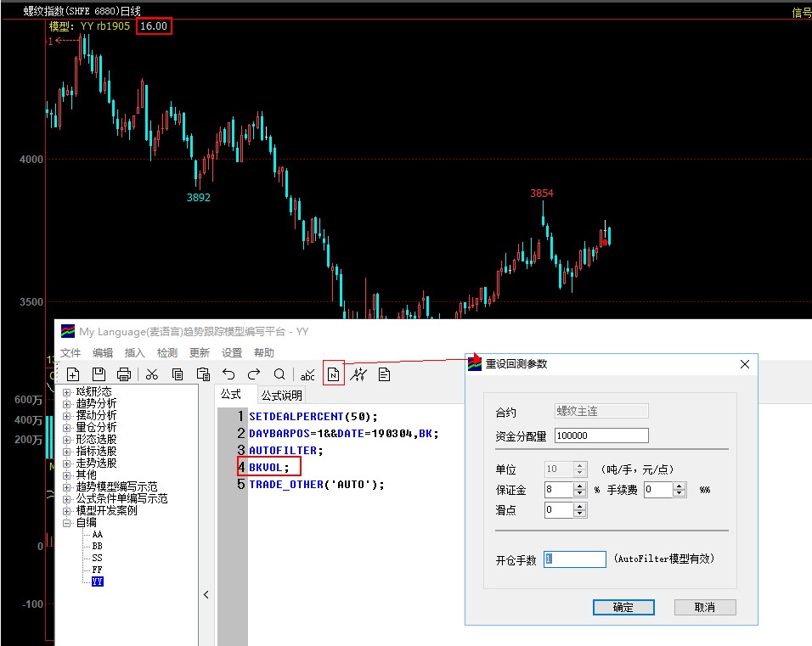This screenshot has width=812, height=646.
Task: Open the 文件 menu
Action: pos(70,353)
